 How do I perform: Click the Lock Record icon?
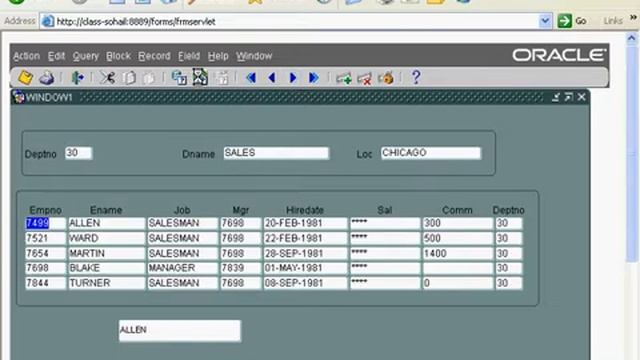coord(386,78)
